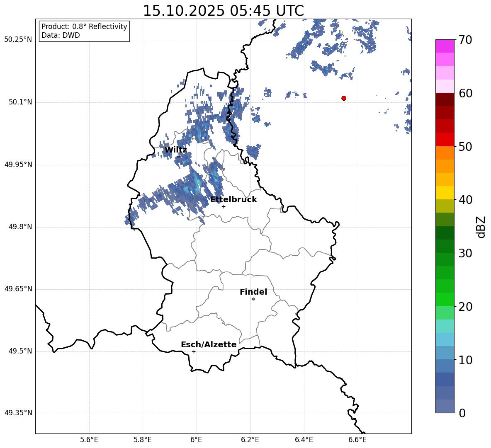Click the orange colorbar segment just below 50

click(445, 153)
